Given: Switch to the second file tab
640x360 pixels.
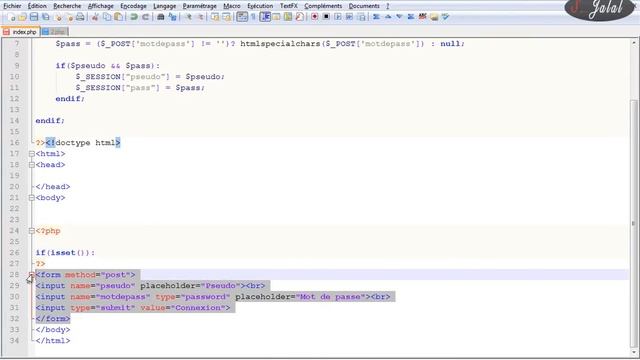Looking at the screenshot, I should (x=54, y=31).
